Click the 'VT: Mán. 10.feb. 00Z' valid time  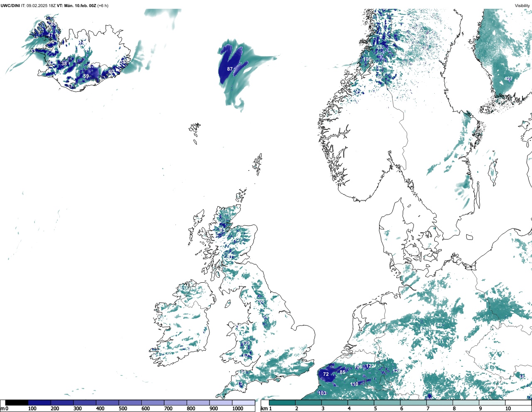[x=76, y=5]
